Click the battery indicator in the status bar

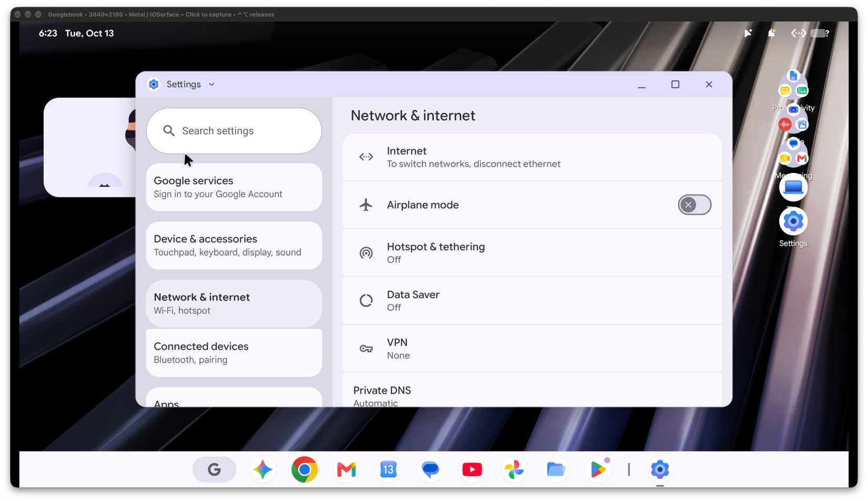[820, 34]
